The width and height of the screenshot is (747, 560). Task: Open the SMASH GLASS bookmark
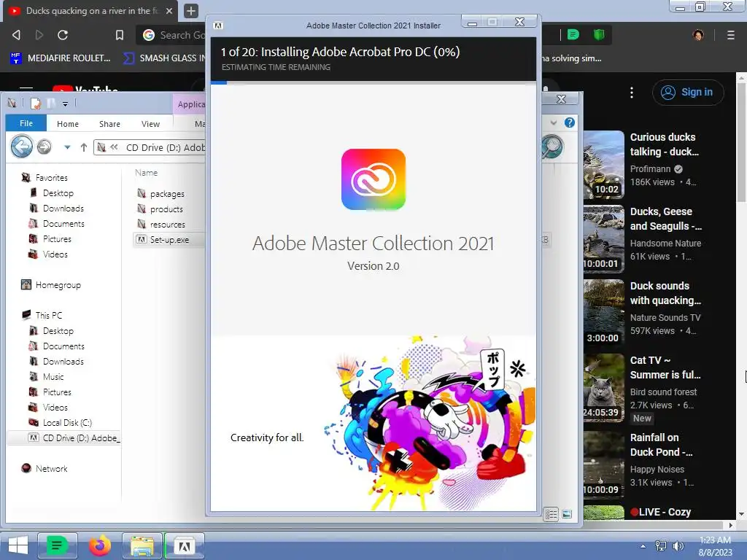(164, 58)
